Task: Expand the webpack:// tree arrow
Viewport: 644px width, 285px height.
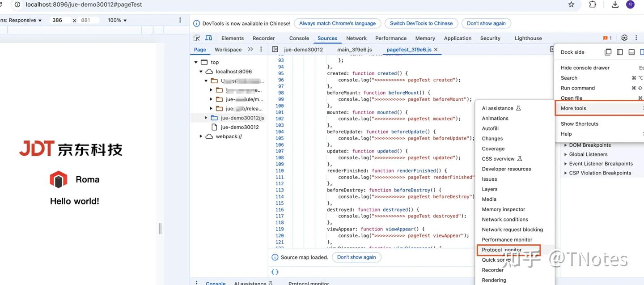Action: 201,136
